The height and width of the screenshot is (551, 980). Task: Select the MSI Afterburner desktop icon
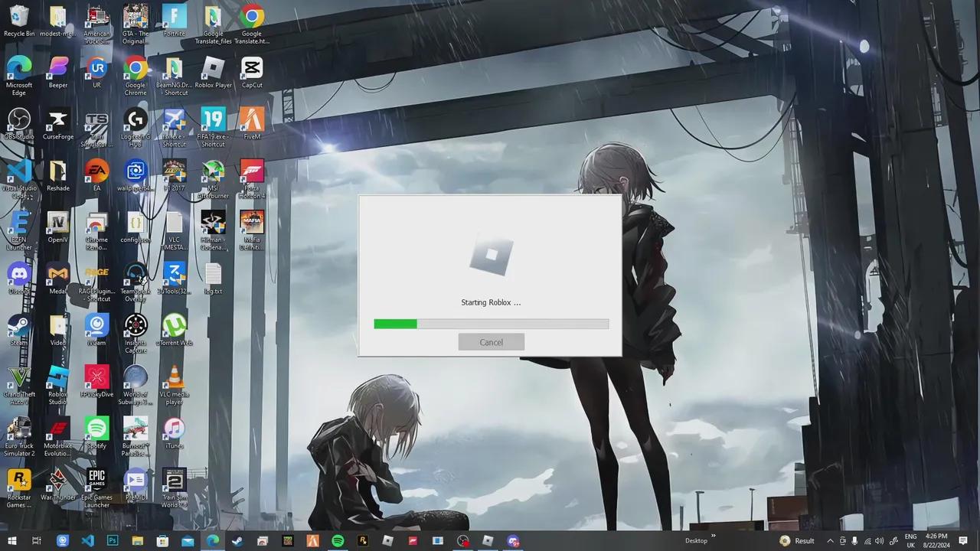(213, 180)
